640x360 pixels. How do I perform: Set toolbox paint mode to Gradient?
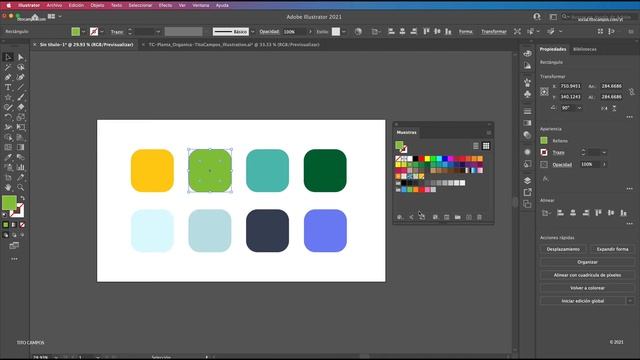(14, 224)
